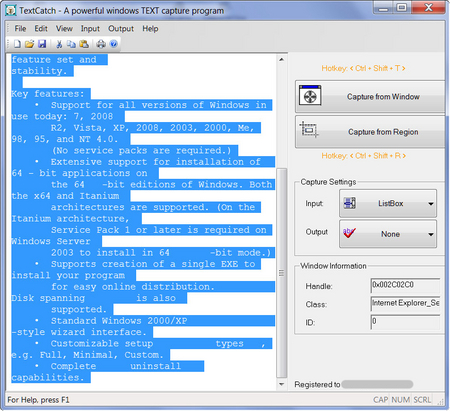450x411 pixels.
Task: Paste with the clipboard toolbar icon
Action: tap(84, 44)
